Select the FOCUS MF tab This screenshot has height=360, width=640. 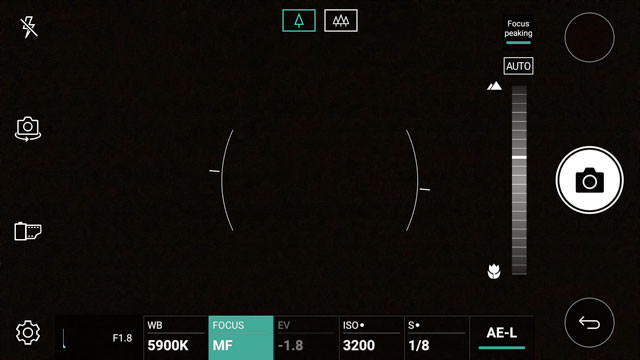(241, 338)
